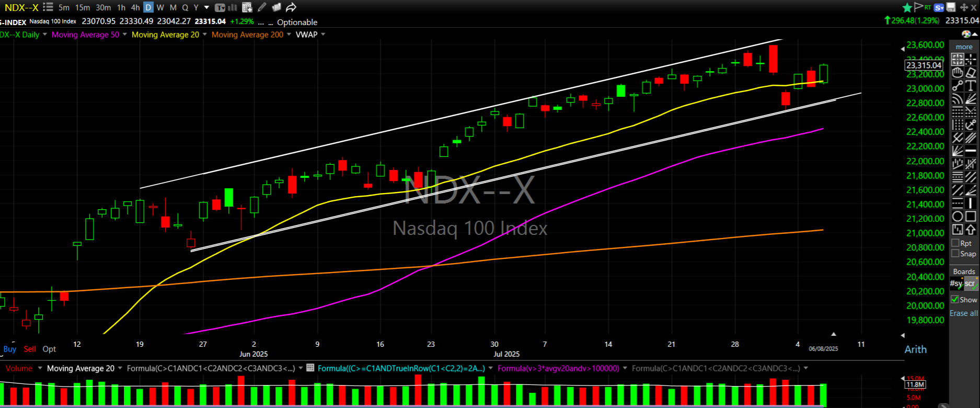The image size is (980, 408).
Task: Click the add indicator calendar icon
Action: tap(247, 7)
